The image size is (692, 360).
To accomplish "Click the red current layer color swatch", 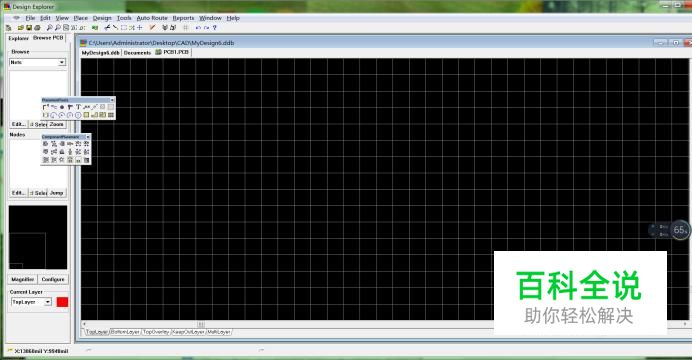I will click(x=63, y=302).
